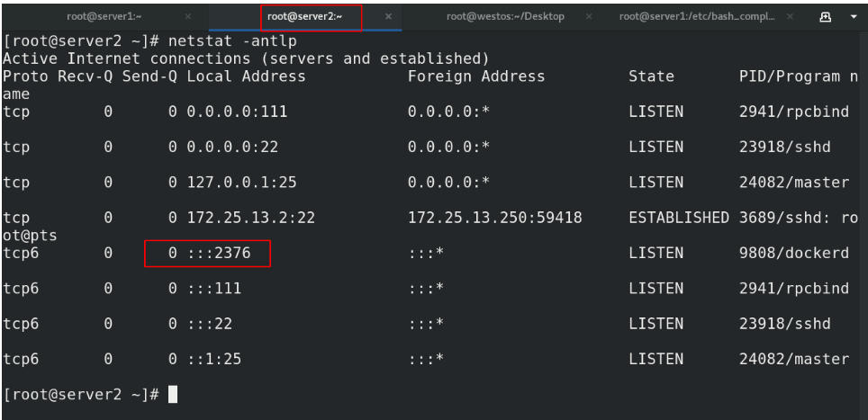Select the root@server2:~ tab

tap(305, 16)
